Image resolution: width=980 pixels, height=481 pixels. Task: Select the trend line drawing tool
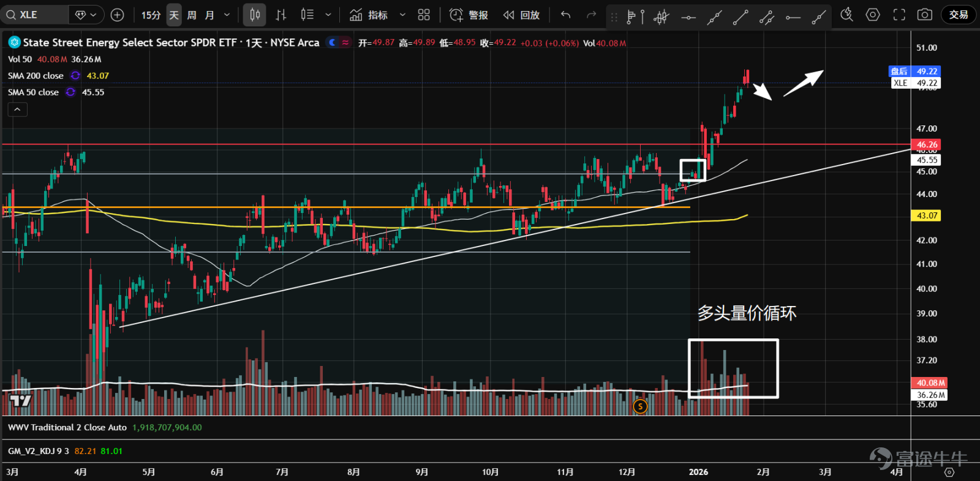click(741, 17)
